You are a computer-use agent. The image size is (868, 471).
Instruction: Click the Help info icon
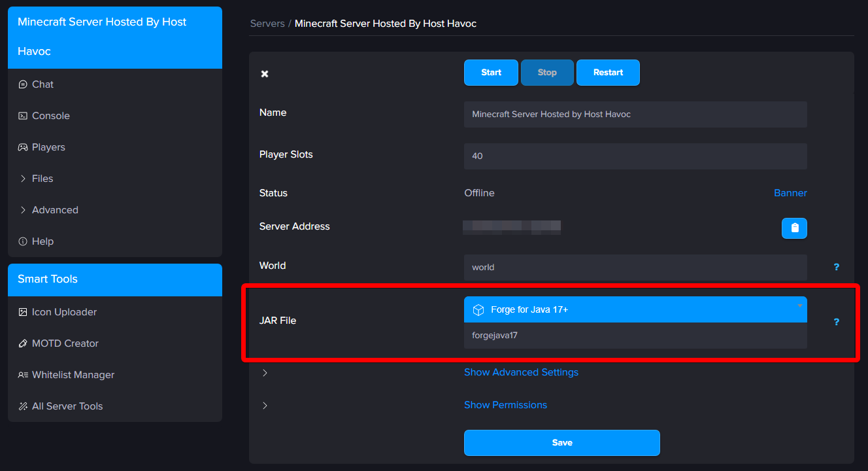tap(23, 241)
